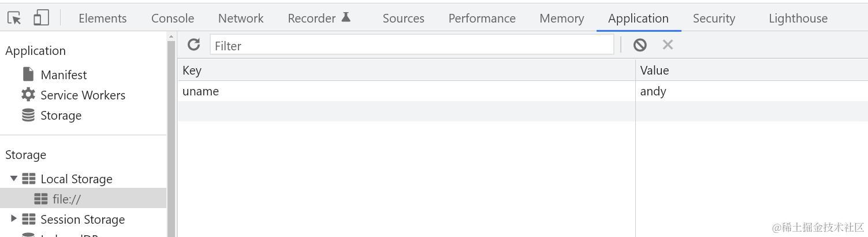
Task: Switch to the Network tab
Action: [241, 18]
